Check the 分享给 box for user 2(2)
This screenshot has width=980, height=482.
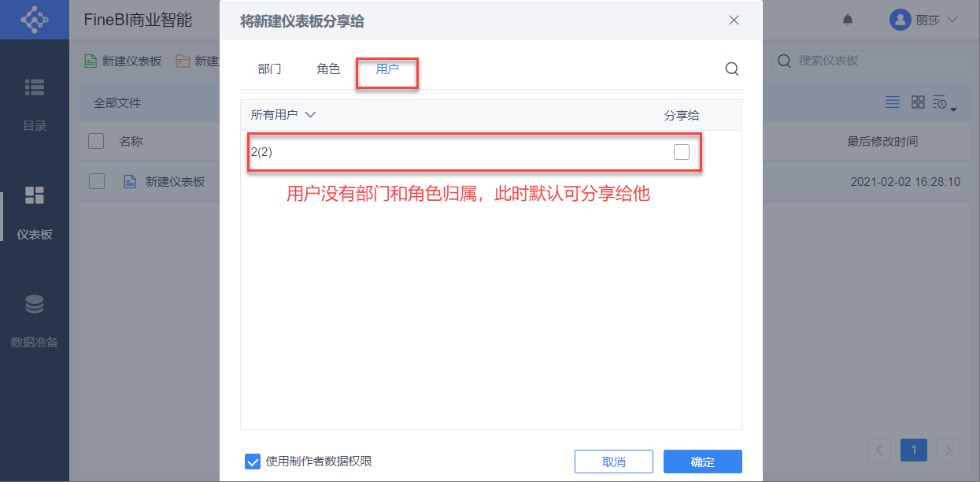(682, 152)
